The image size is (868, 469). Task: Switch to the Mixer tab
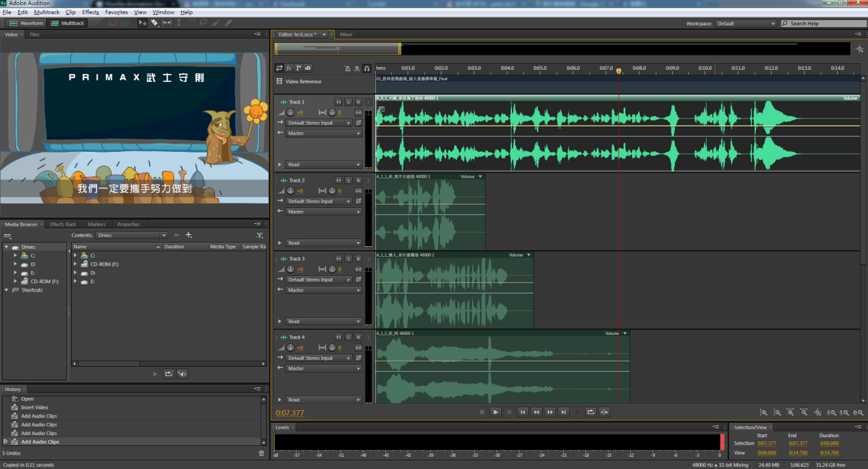pos(346,34)
